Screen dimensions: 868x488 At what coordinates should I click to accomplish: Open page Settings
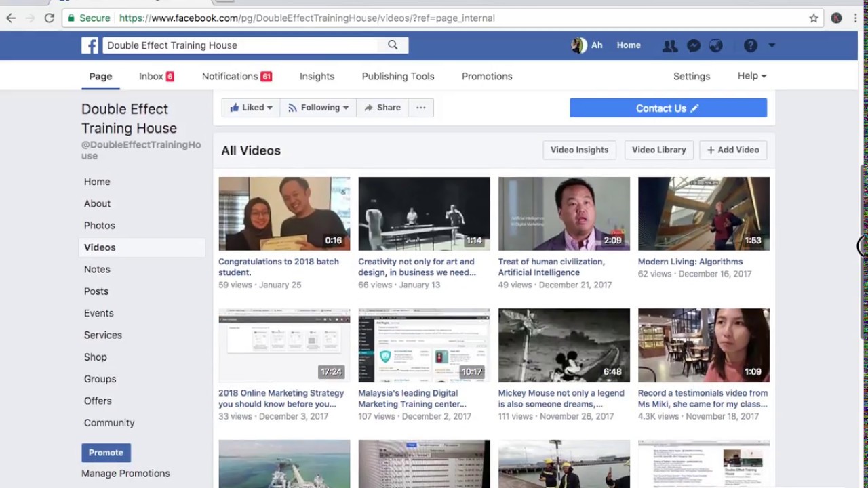point(691,77)
